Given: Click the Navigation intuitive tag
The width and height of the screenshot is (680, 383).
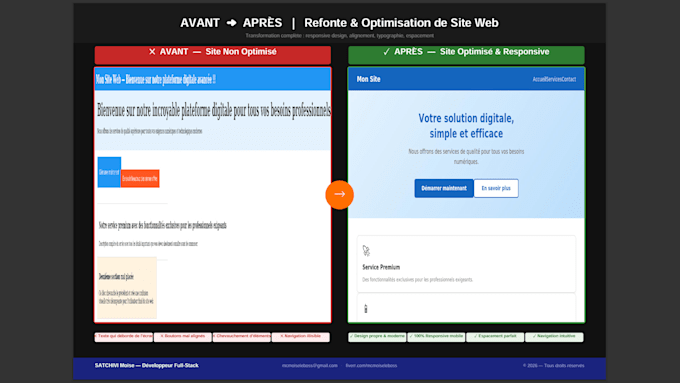Looking at the screenshot, I should click(554, 337).
